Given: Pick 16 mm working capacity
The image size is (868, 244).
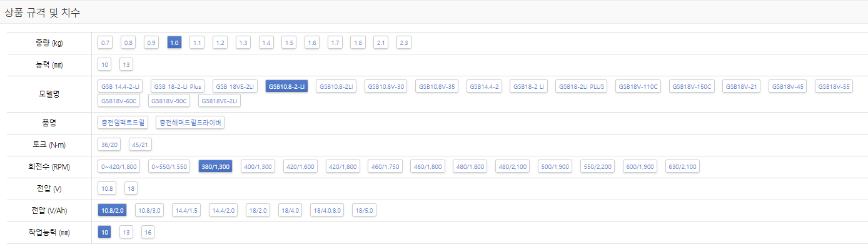Looking at the screenshot, I should [148, 232].
